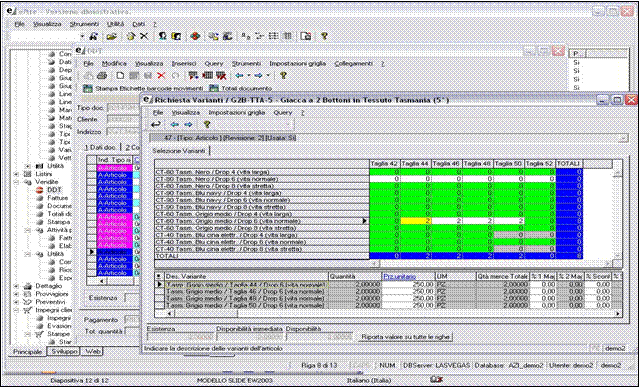Click the open folder icon in the main toolbar
This screenshot has height=388, width=640.
pyautogui.click(x=111, y=36)
